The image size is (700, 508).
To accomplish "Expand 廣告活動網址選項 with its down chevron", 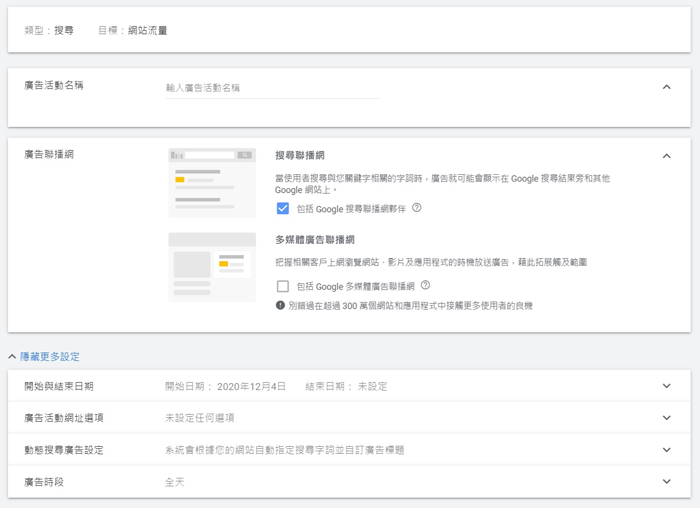I will [x=666, y=418].
